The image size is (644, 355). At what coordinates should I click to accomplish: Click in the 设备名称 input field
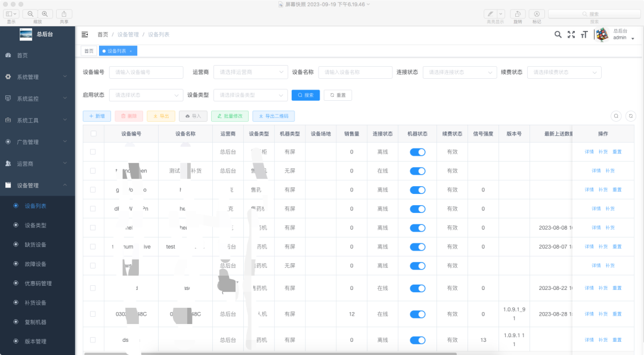pos(355,72)
